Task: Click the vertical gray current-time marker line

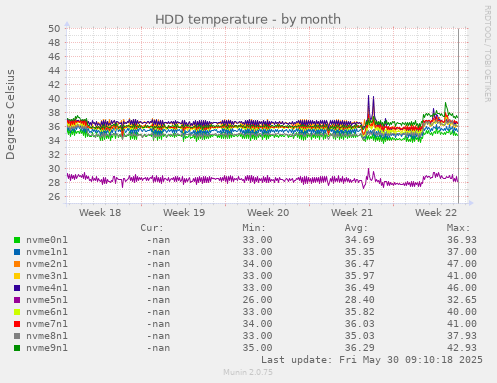Action: [458, 116]
